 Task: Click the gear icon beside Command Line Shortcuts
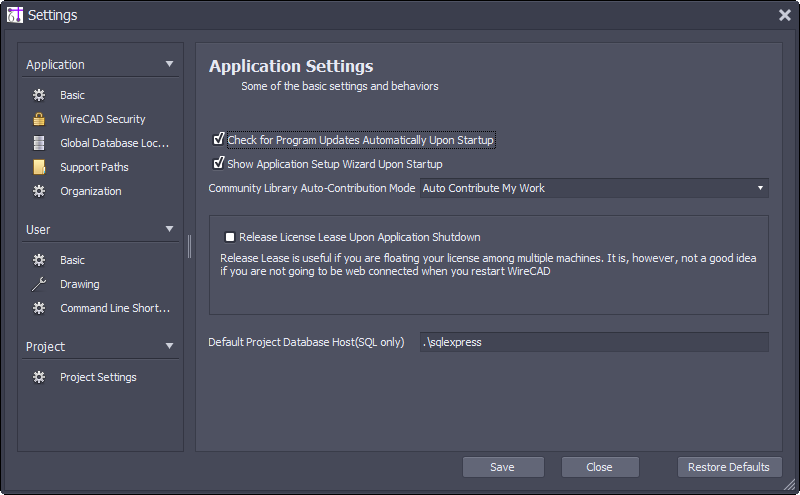(x=39, y=308)
